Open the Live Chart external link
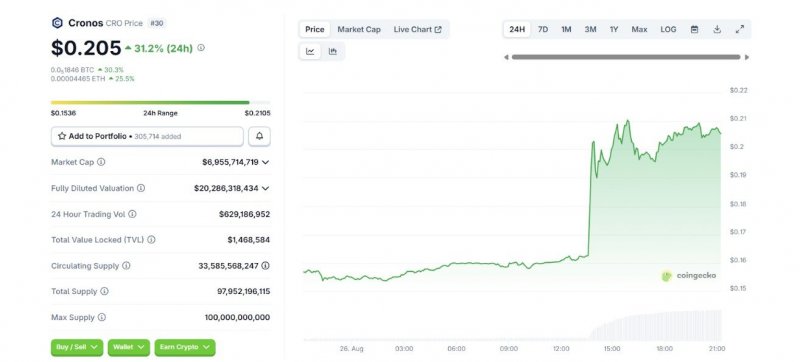 [x=417, y=30]
